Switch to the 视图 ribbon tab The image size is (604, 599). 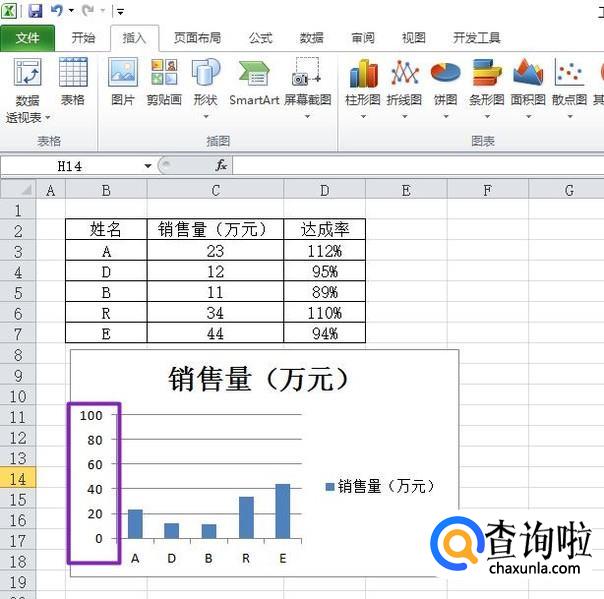coord(414,38)
